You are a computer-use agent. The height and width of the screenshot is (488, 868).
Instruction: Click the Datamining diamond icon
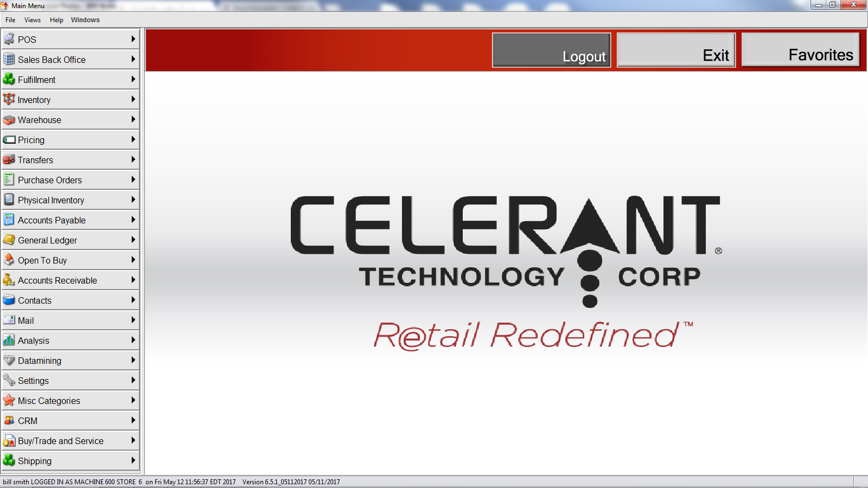tap(9, 360)
